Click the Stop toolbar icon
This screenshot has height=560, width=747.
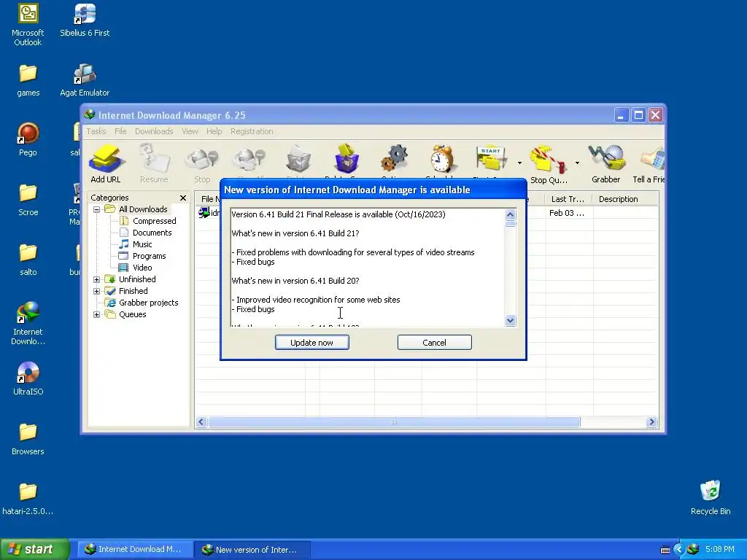click(202, 164)
